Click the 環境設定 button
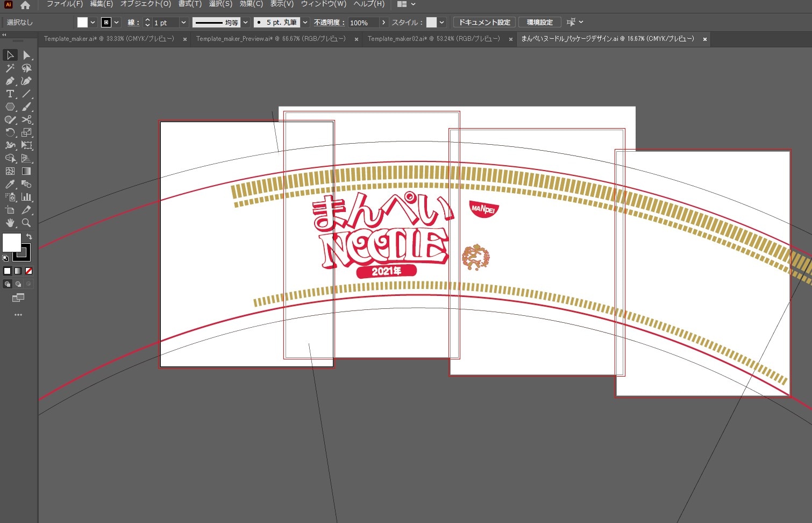 (x=539, y=23)
